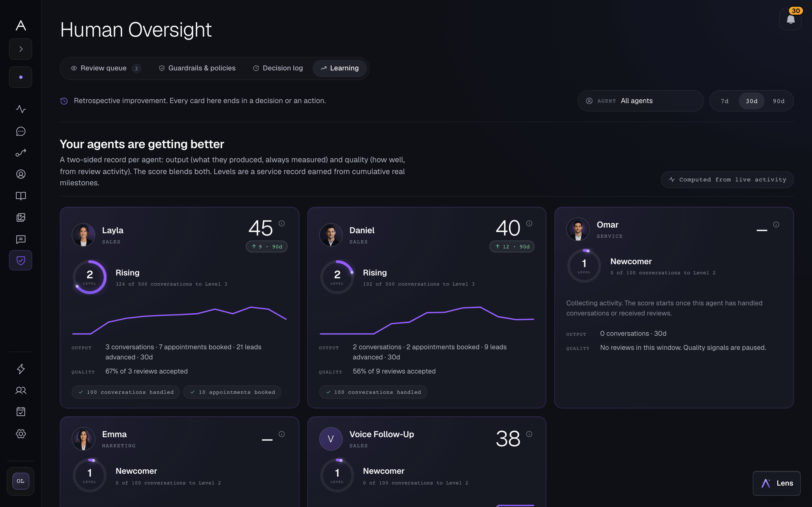The width and height of the screenshot is (812, 507).
Task: Click the info icon beside Layla's score
Action: [282, 223]
